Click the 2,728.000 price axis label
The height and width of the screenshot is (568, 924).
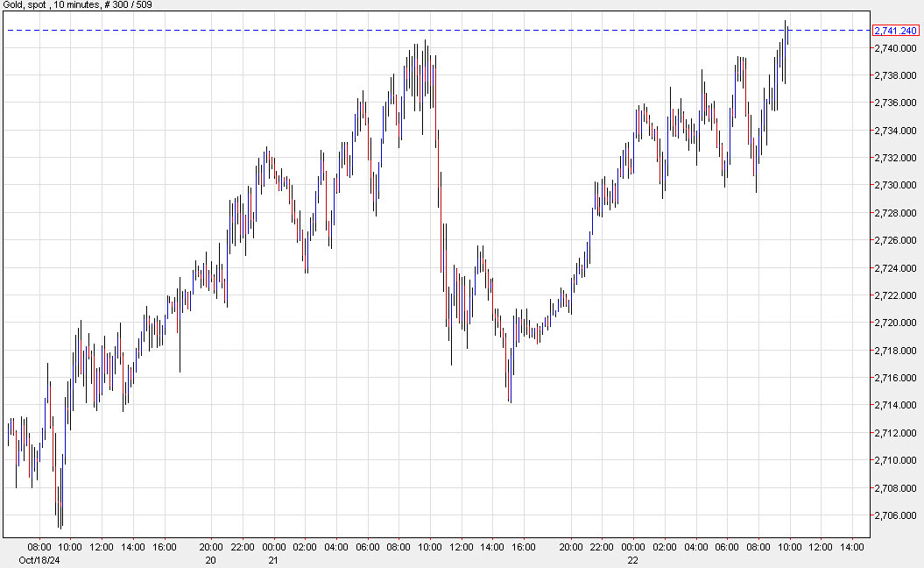[896, 213]
